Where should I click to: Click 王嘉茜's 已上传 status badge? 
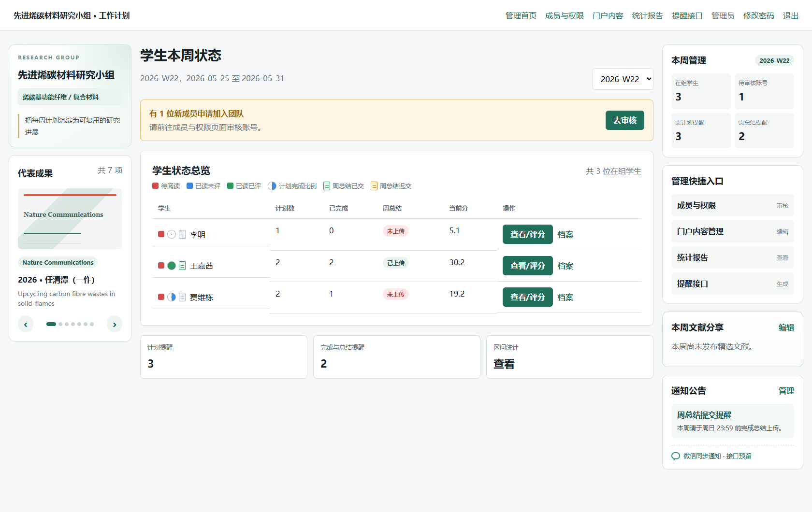point(396,263)
